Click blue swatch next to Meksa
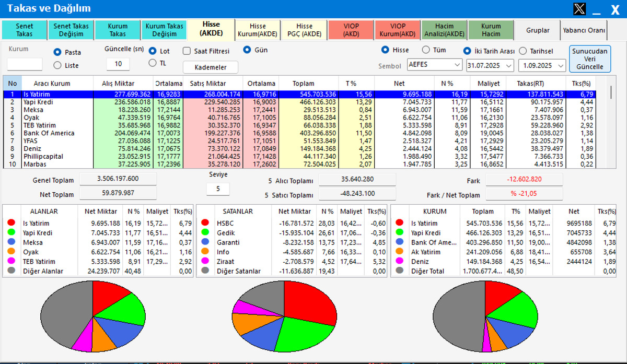627x364 pixels. [x=11, y=242]
